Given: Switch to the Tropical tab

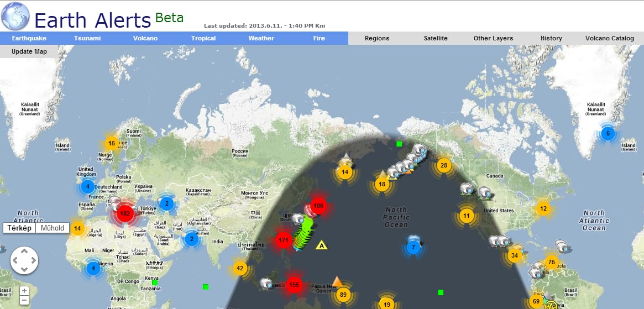Looking at the screenshot, I should click(203, 38).
